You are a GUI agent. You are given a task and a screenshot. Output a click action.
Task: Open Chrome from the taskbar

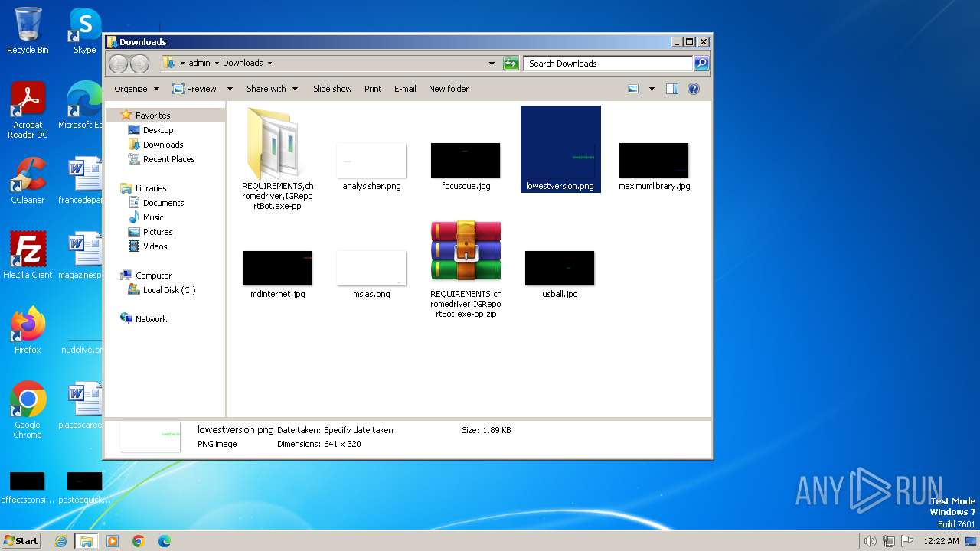(x=139, y=541)
